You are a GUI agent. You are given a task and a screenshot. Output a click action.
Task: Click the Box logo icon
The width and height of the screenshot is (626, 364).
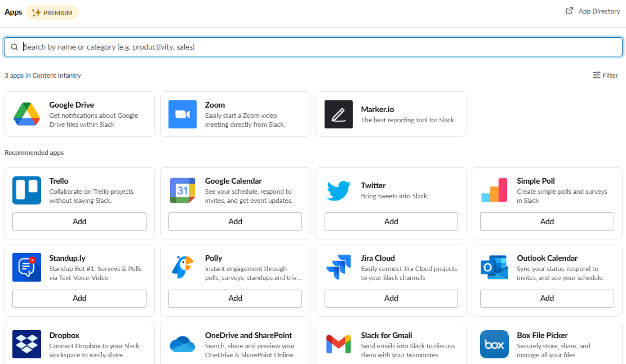pos(494,344)
